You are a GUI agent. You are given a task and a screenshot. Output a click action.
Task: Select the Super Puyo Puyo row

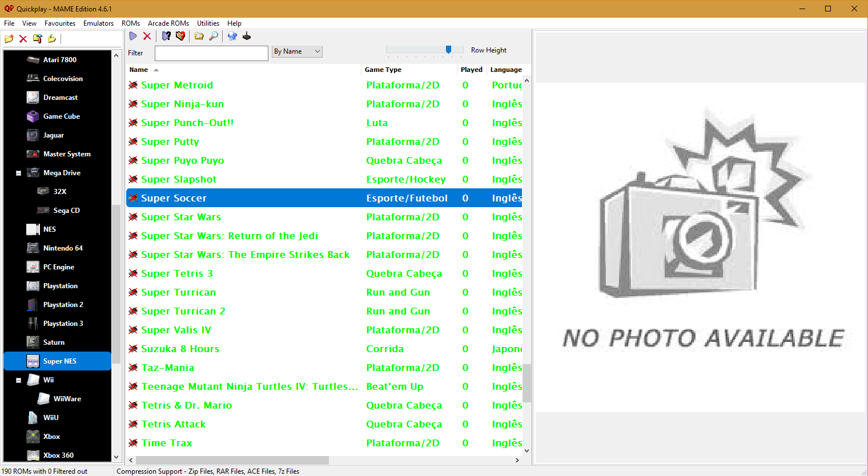pos(324,160)
